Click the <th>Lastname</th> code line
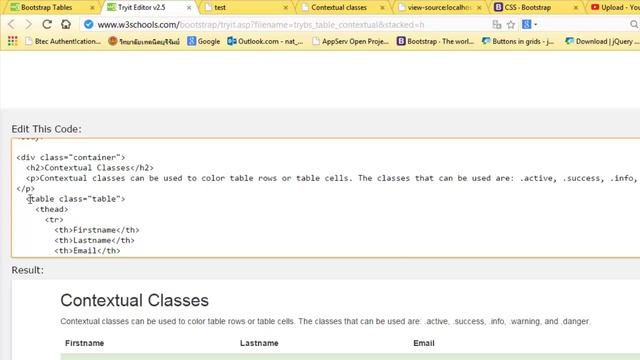640x360 pixels. [94, 240]
